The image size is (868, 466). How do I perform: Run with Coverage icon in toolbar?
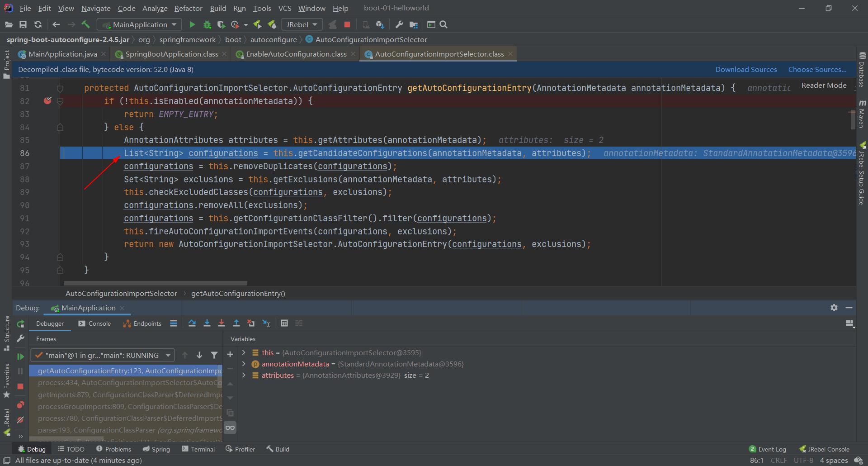coord(221,24)
